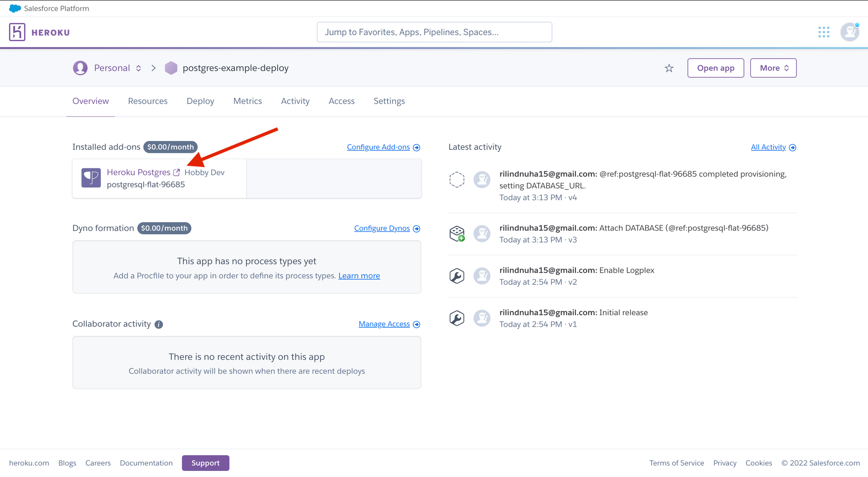Click the user avatar in the Initial release row
The width and height of the screenshot is (868, 477).
tap(482, 318)
